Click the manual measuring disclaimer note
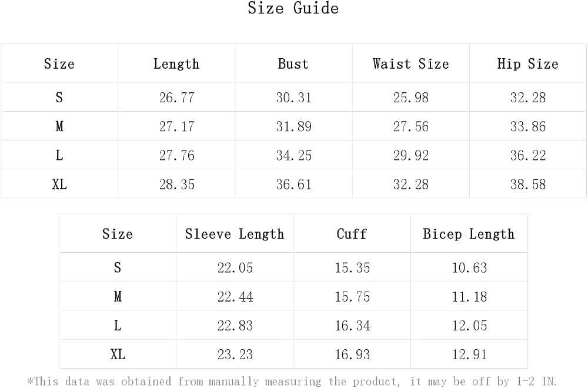This screenshot has width=588, height=388. pos(292,382)
